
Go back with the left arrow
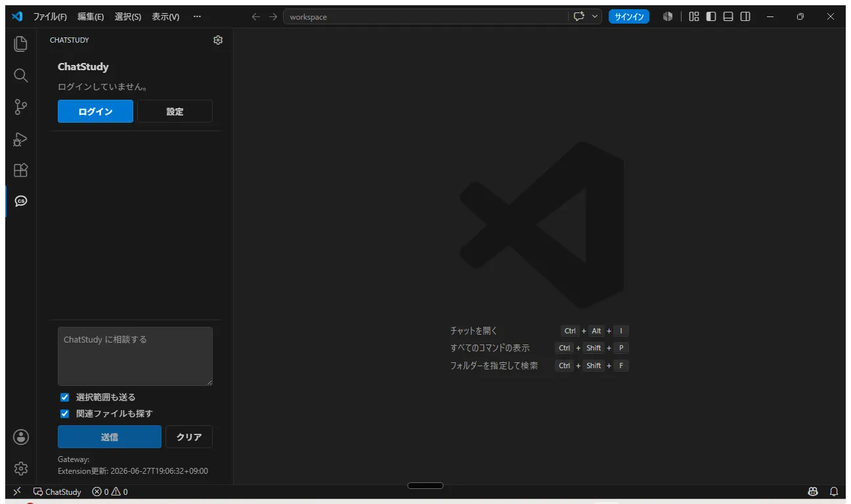pos(256,17)
